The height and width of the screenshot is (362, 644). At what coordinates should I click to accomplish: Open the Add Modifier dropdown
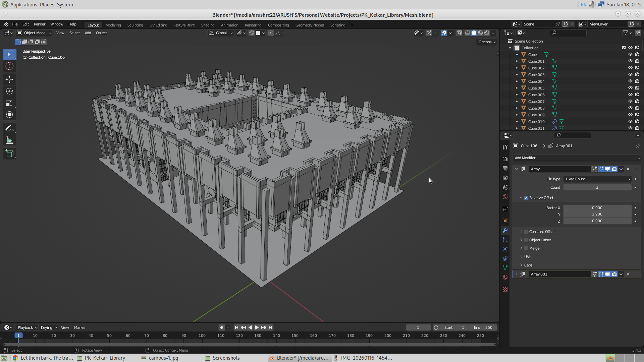(577, 158)
